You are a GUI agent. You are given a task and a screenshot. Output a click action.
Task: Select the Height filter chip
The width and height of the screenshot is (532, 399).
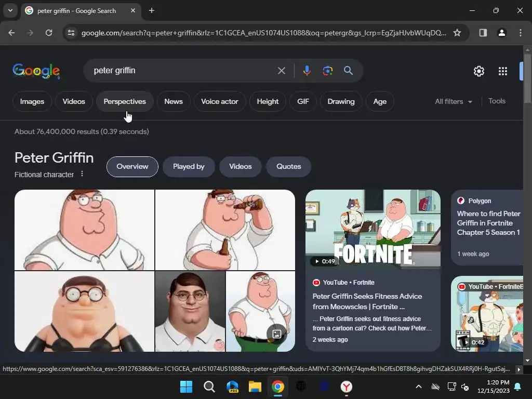[x=268, y=101]
